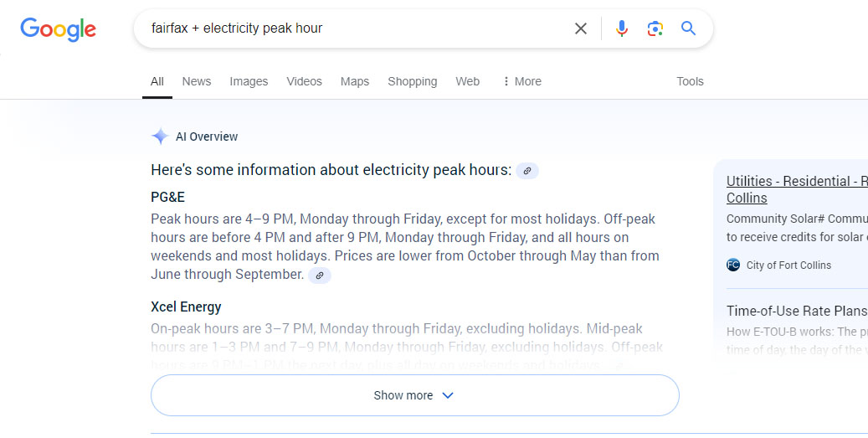Open source link icon beside heading

(x=527, y=171)
